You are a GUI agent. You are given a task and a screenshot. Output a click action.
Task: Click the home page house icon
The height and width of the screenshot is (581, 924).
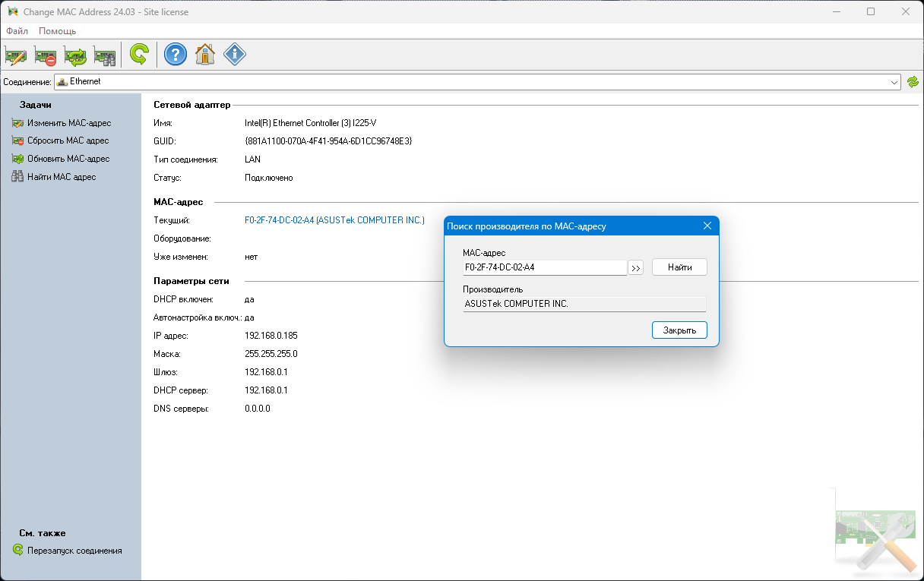205,55
